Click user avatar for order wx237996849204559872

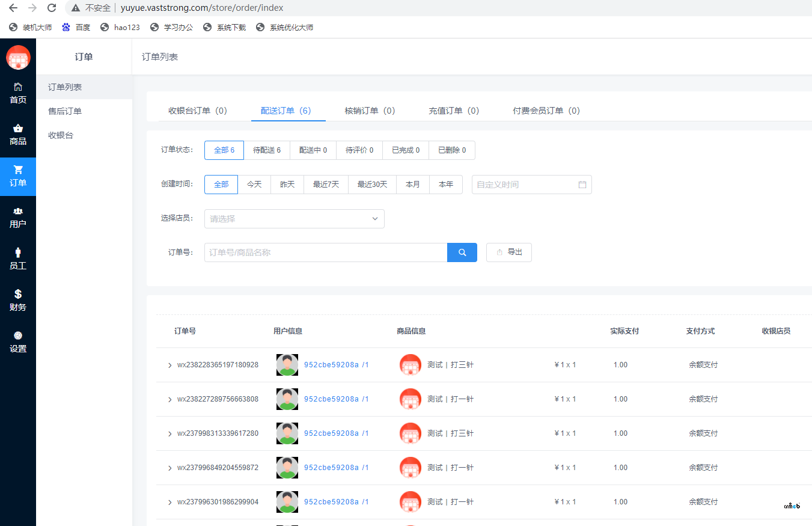[x=287, y=468]
